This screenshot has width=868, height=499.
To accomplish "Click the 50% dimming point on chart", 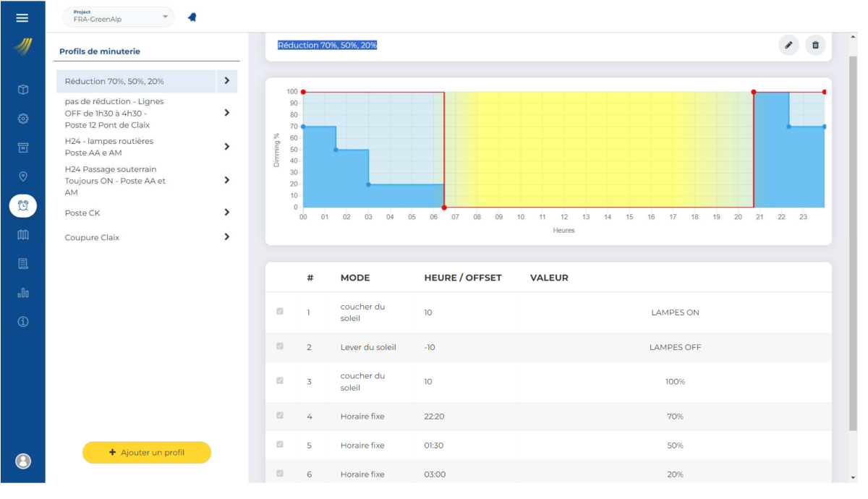I will tap(336, 150).
